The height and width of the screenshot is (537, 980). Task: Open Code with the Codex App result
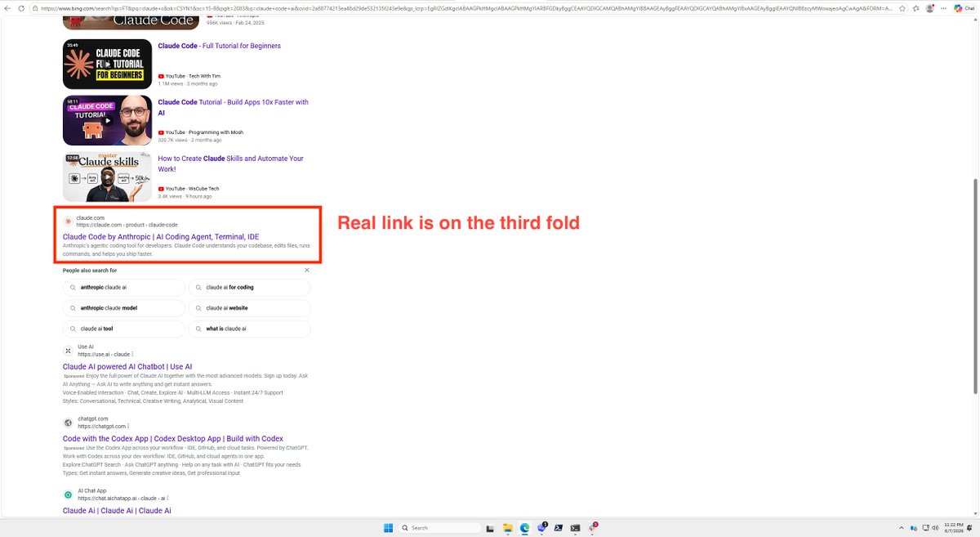(173, 439)
